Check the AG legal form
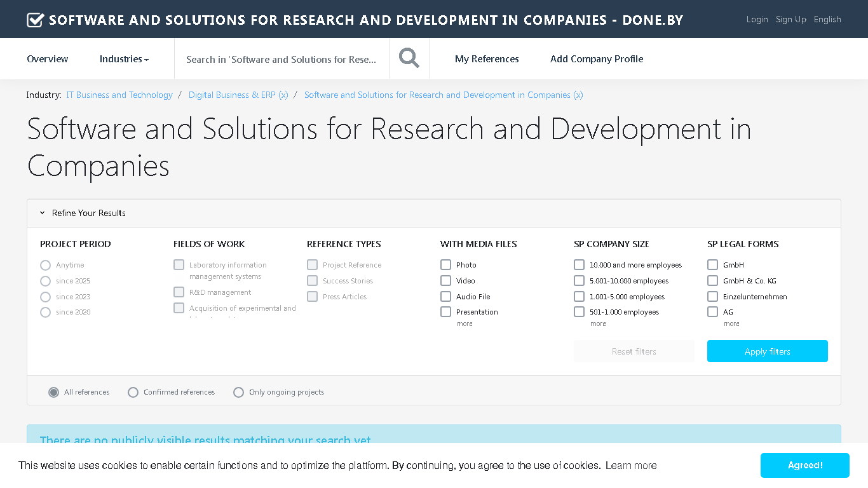The image size is (868, 488). [713, 312]
